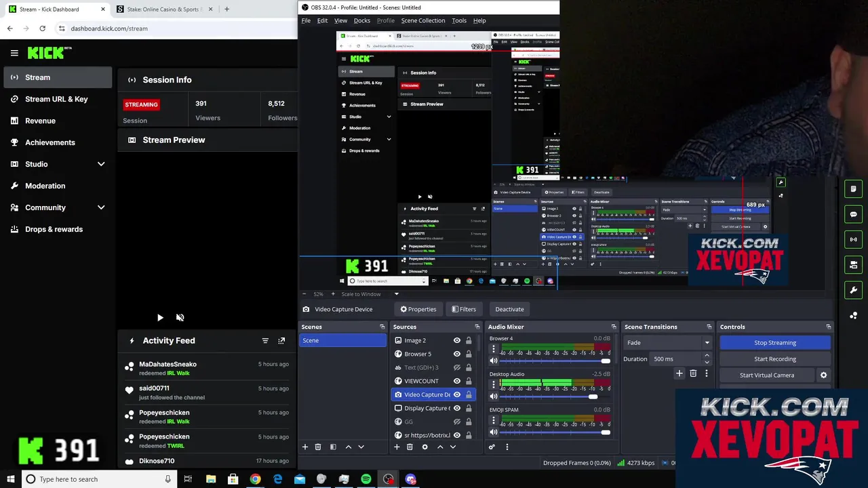Open the preview scale dropdown arrow
The image size is (868, 488).
click(x=397, y=294)
